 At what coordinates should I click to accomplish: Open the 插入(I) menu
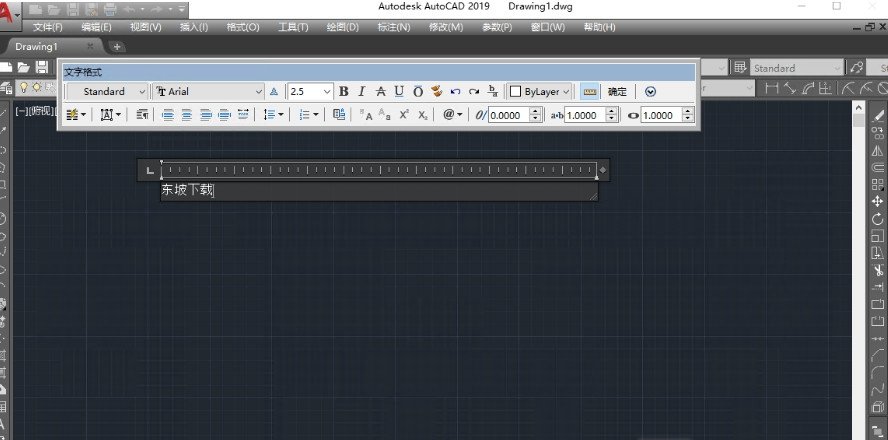194,27
